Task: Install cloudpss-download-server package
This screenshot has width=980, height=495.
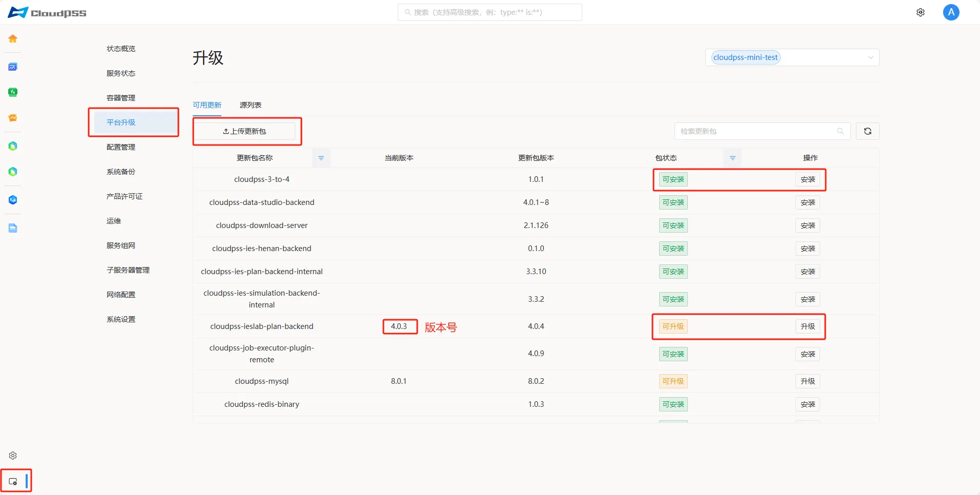Action: [808, 225]
